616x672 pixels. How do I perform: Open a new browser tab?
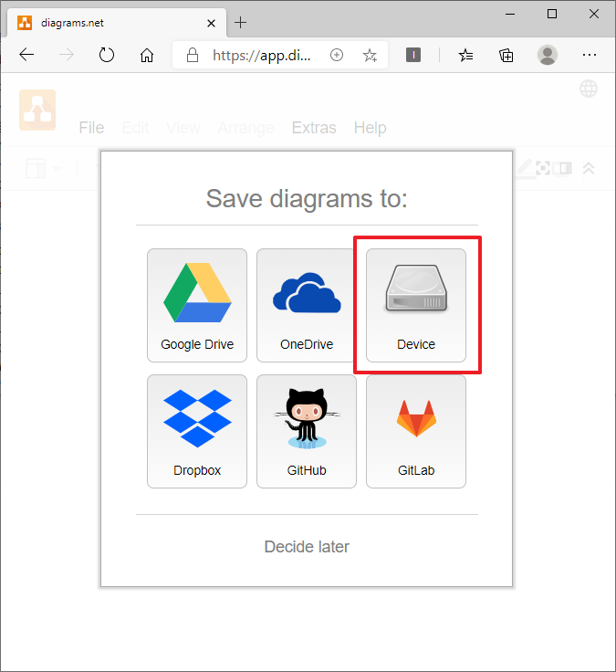(x=241, y=22)
